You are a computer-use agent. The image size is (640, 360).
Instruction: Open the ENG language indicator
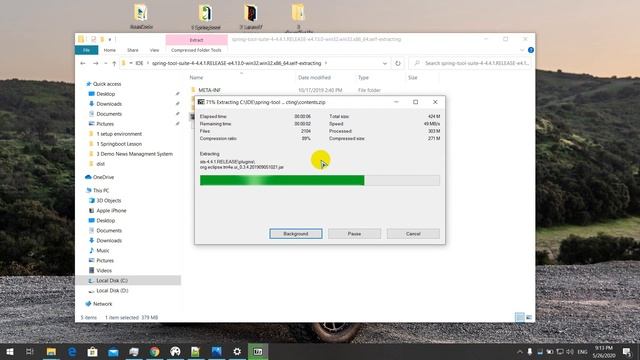point(582,351)
